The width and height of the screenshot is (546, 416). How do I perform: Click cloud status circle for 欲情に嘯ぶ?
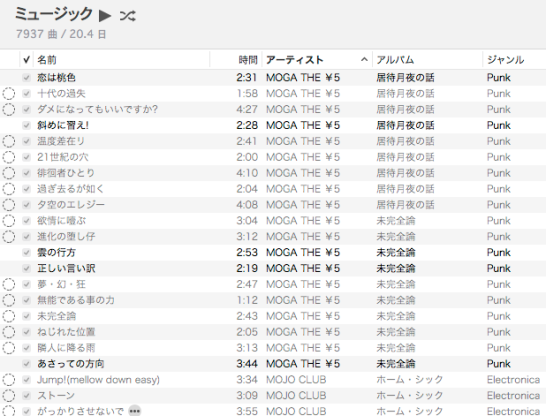[9, 221]
